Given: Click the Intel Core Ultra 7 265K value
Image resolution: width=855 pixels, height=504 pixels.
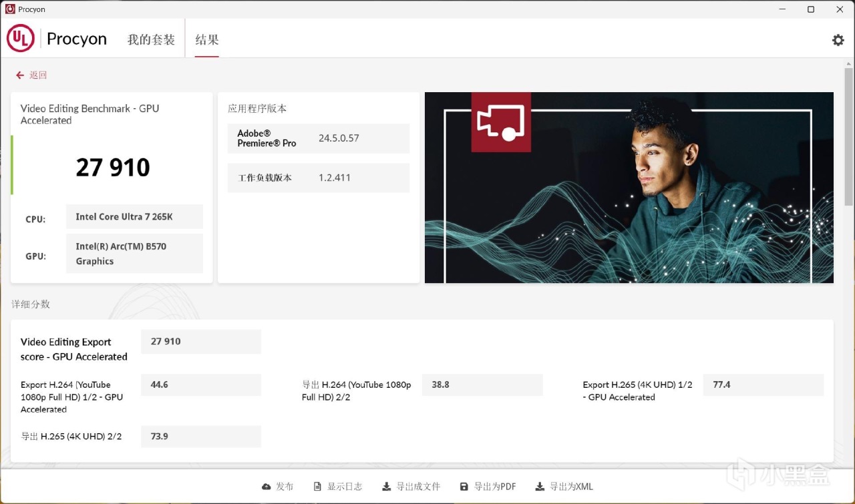Looking at the screenshot, I should pos(134,217).
